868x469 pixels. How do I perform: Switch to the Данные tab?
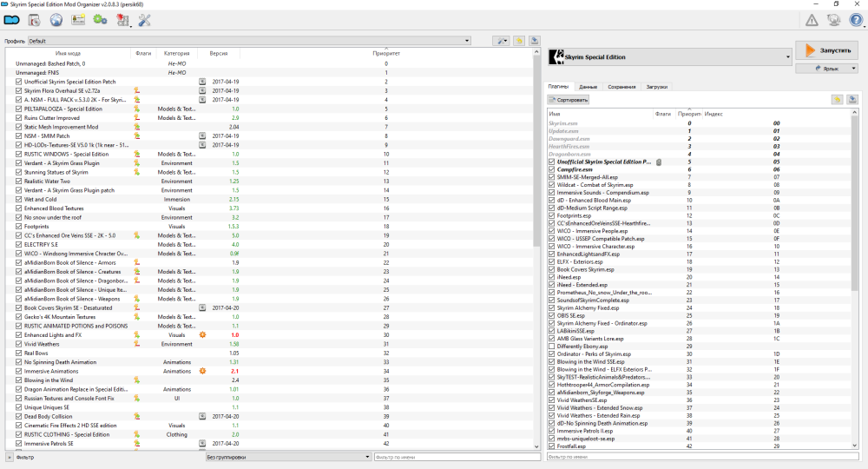tap(588, 87)
